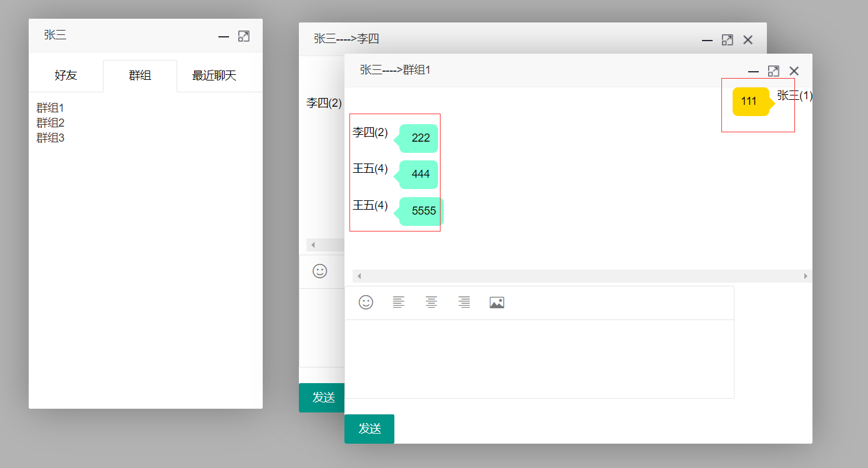Click the 222 message bubble

418,138
